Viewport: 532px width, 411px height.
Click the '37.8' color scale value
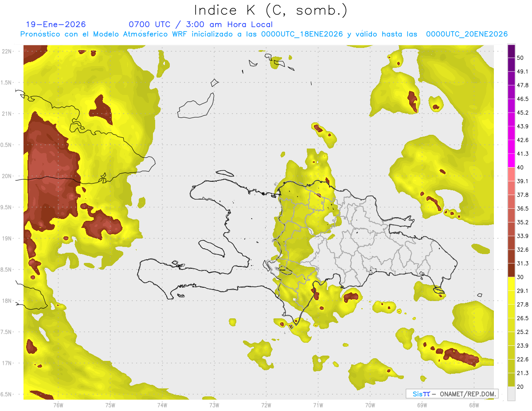(523, 195)
